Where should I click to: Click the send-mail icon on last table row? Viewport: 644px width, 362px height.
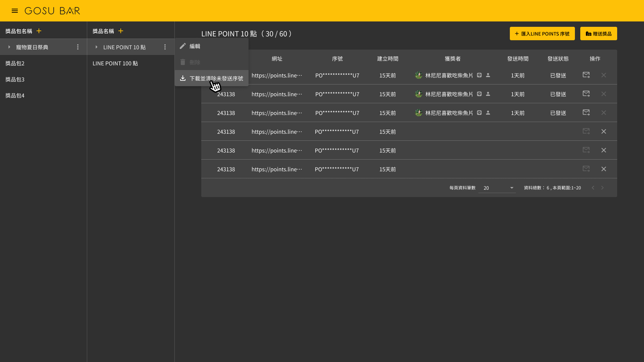pyautogui.click(x=586, y=169)
